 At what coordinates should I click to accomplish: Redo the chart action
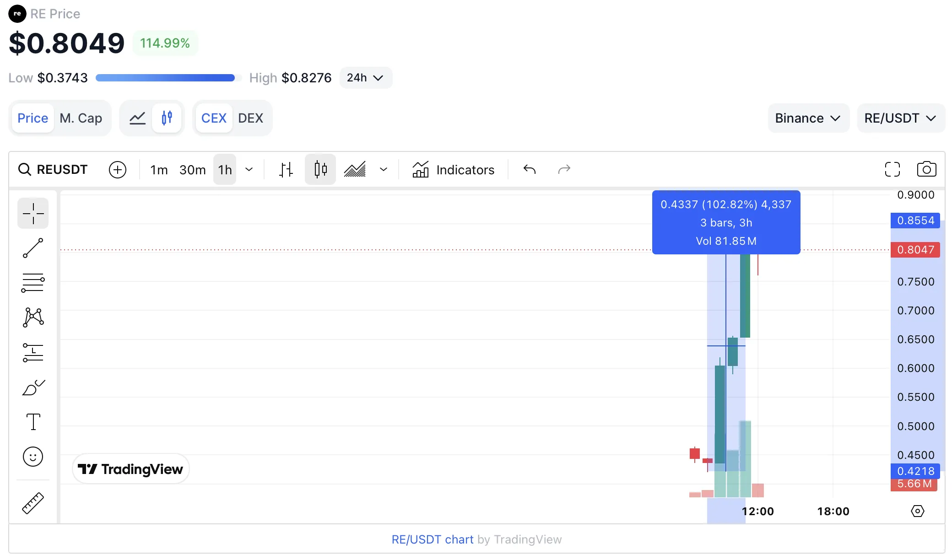pyautogui.click(x=564, y=170)
